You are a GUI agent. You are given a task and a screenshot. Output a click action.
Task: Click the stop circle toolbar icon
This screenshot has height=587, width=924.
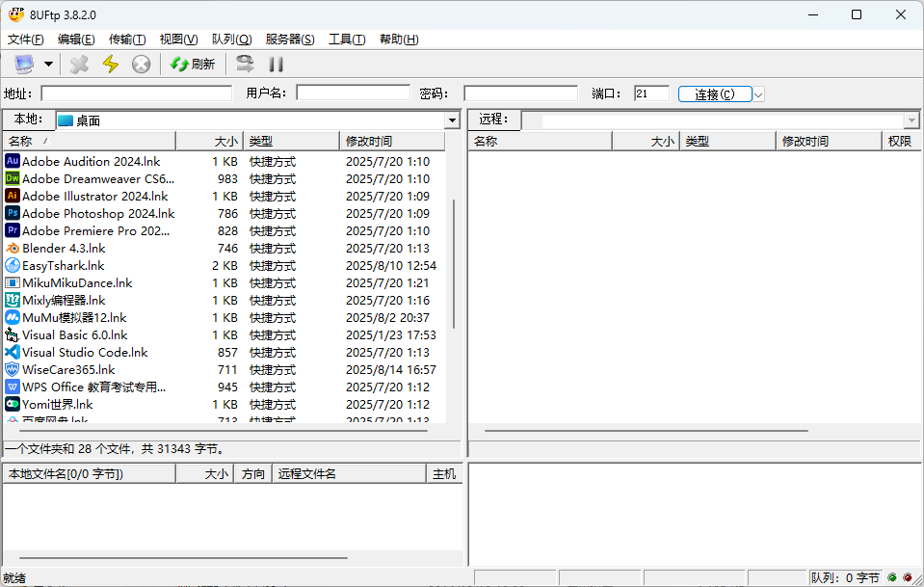coord(141,65)
